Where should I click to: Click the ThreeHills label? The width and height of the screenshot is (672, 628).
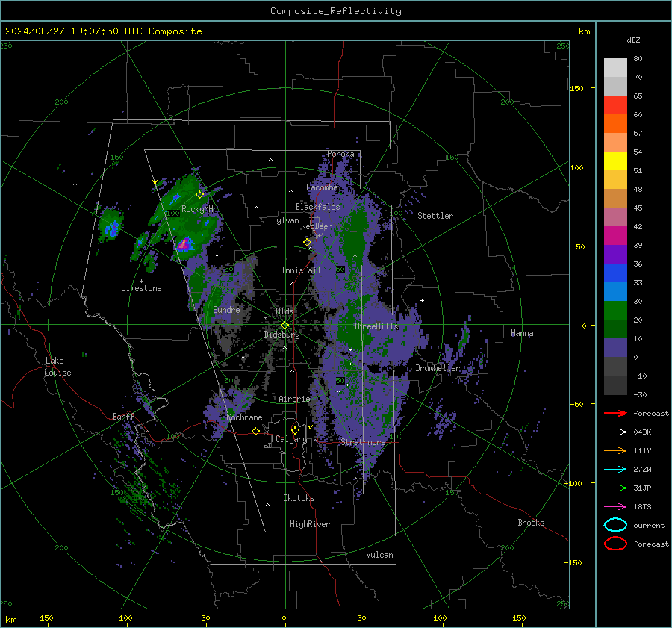coord(376,326)
